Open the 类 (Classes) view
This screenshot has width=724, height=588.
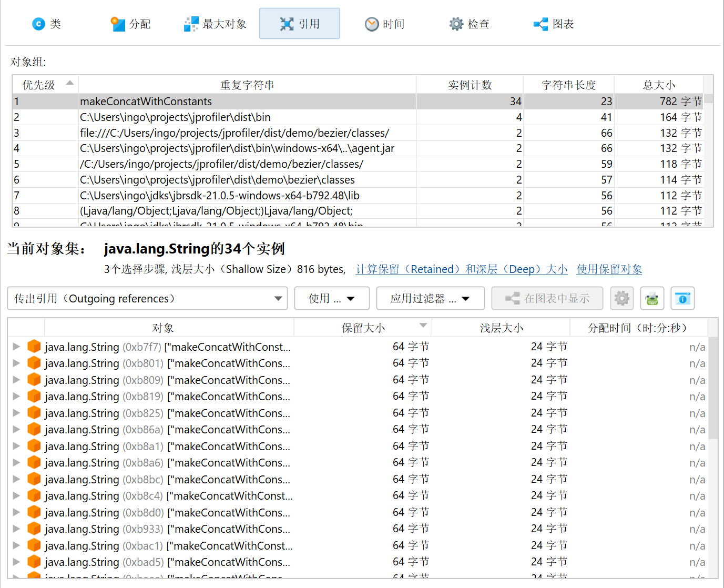46,24
